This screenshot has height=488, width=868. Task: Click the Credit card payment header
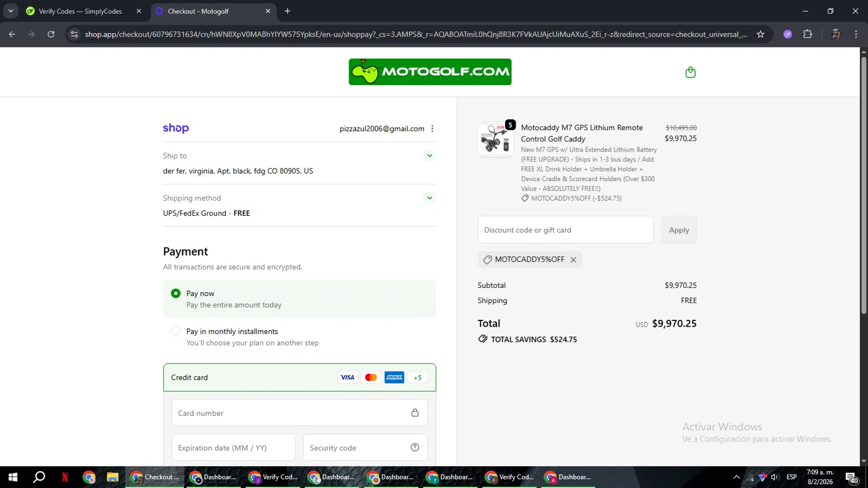(x=300, y=378)
